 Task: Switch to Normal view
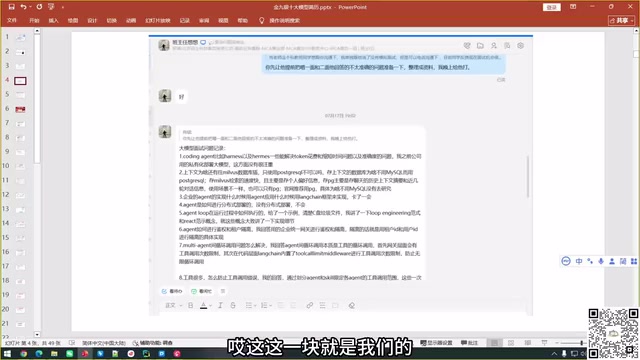point(494,343)
